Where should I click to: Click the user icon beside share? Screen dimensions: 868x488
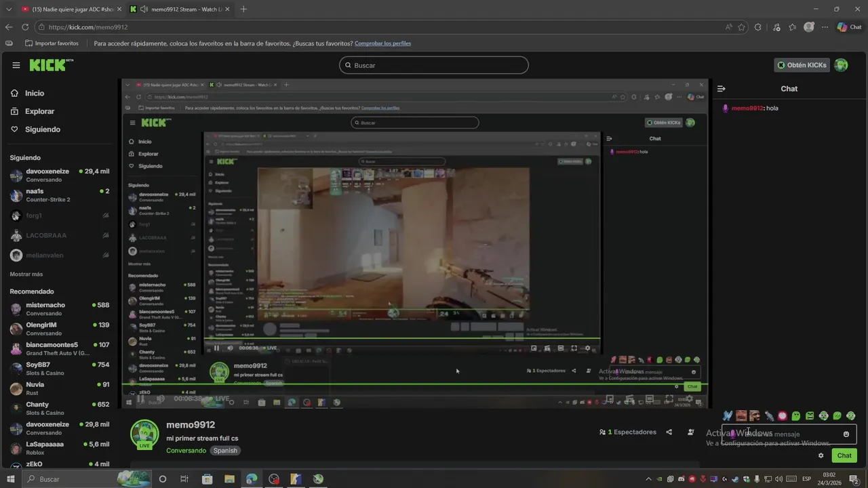click(x=690, y=432)
